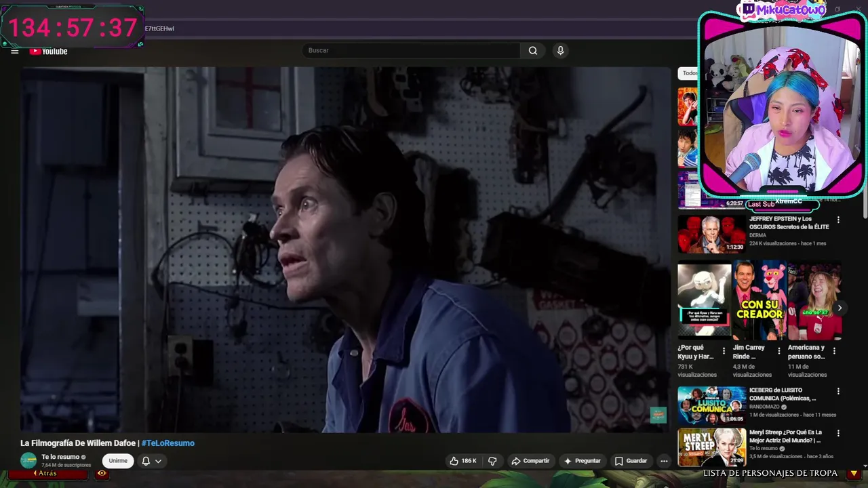868x488 pixels.
Task: Open the ICEBERG de LUISITO COMUNICA title
Action: tap(783, 394)
